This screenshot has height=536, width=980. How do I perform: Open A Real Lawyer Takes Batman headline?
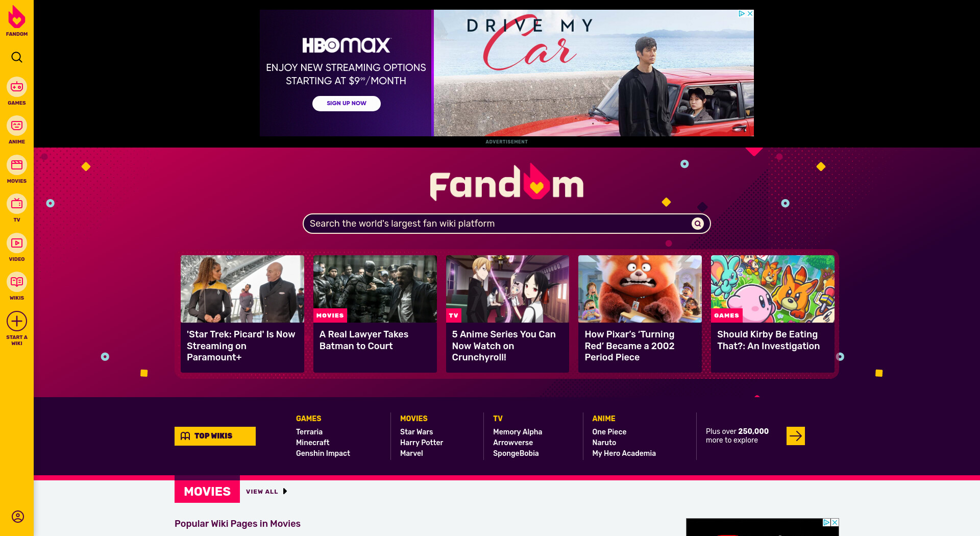coord(363,340)
